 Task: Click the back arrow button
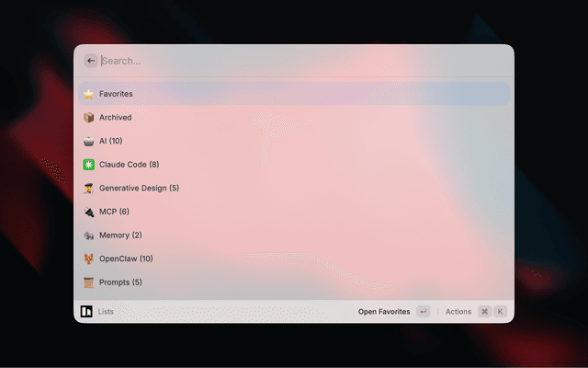91,61
